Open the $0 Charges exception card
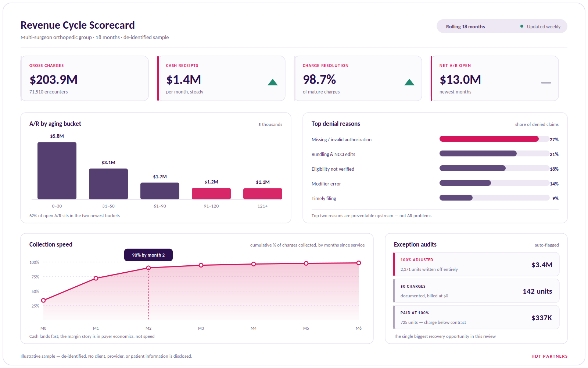This screenshot has height=368, width=588. (x=476, y=291)
